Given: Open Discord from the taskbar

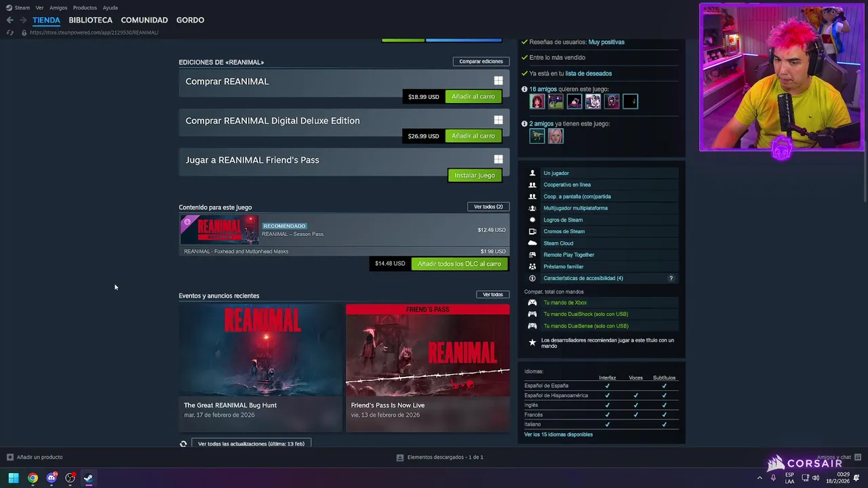Looking at the screenshot, I should [x=52, y=478].
